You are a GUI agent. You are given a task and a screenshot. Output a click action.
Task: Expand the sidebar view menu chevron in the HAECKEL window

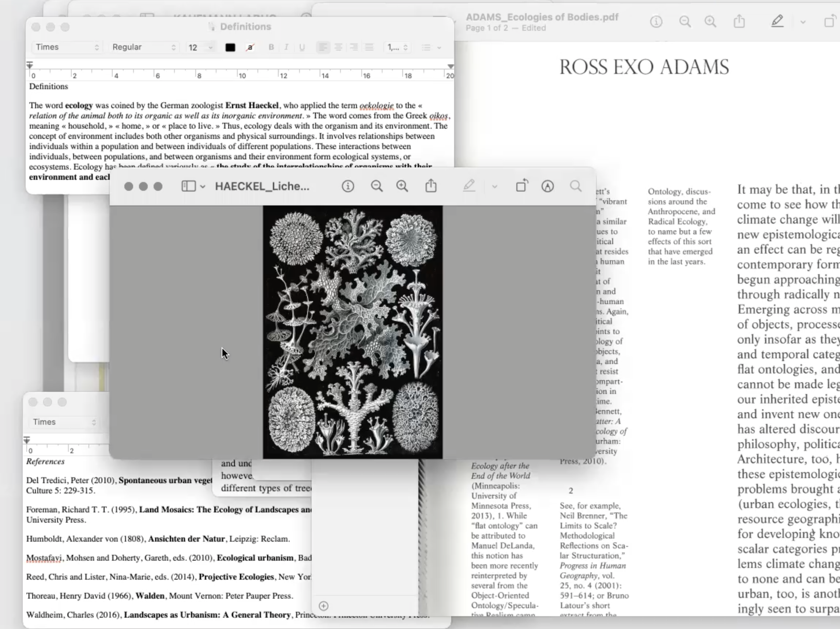(203, 186)
